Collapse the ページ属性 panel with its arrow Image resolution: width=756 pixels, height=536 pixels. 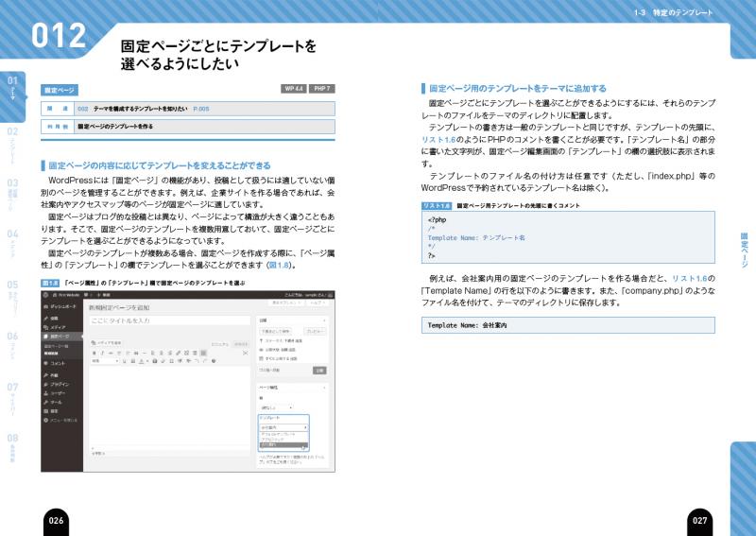[x=324, y=388]
